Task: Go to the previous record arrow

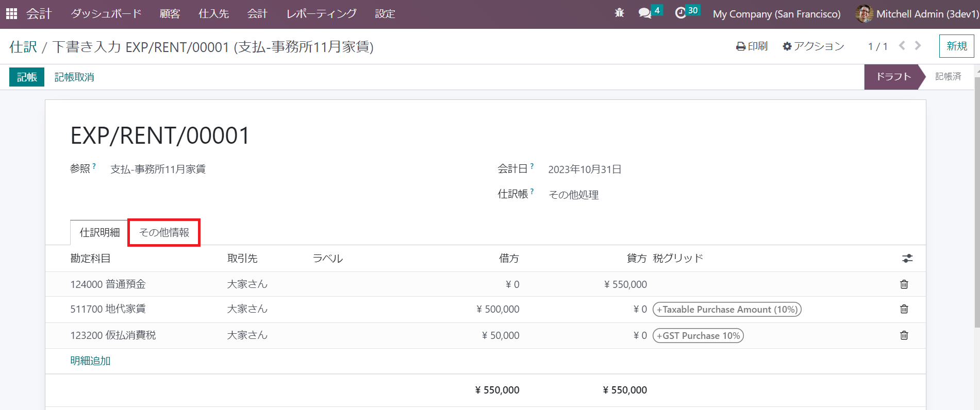Action: click(902, 46)
